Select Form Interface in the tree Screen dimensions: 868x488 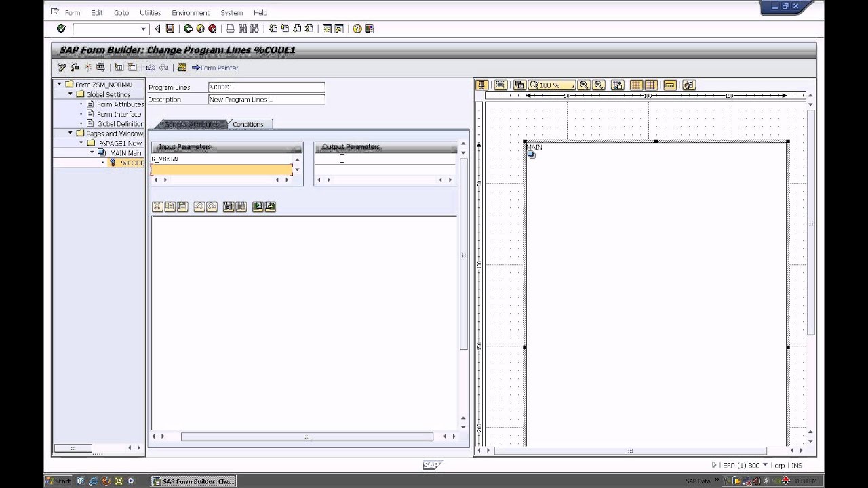[119, 114]
